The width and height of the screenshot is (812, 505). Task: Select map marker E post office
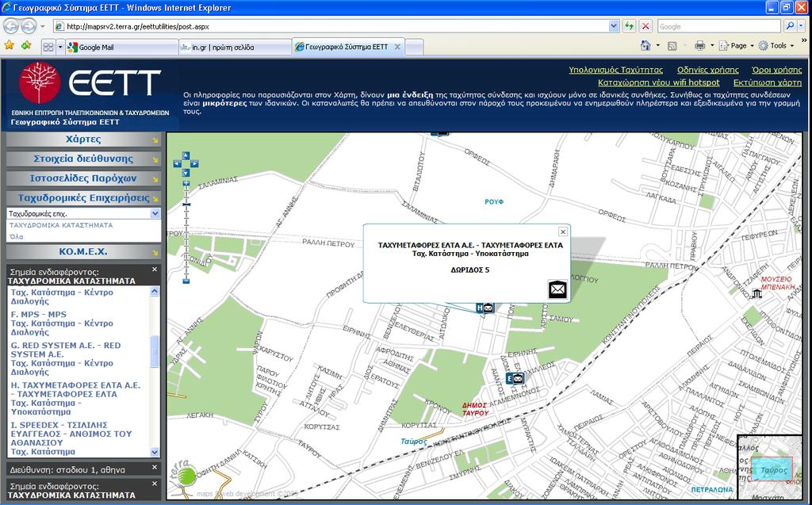515,379
